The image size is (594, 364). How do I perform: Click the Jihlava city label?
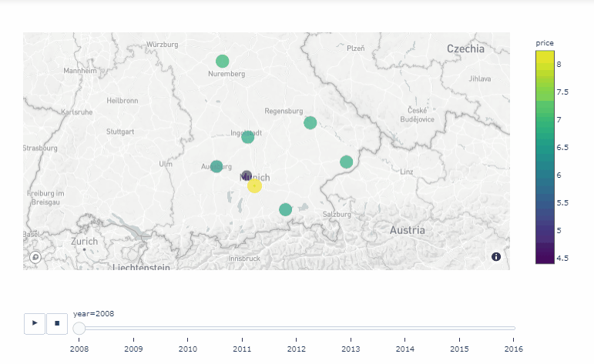click(x=480, y=78)
